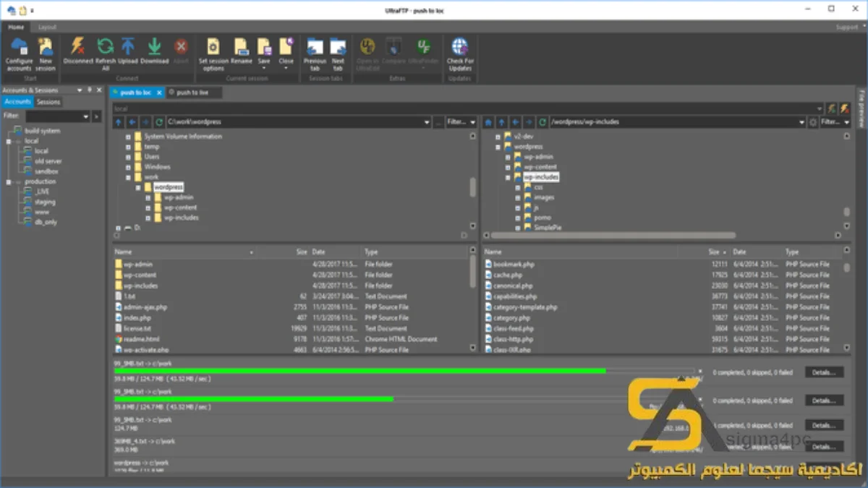Select the db_only account

[45, 222]
